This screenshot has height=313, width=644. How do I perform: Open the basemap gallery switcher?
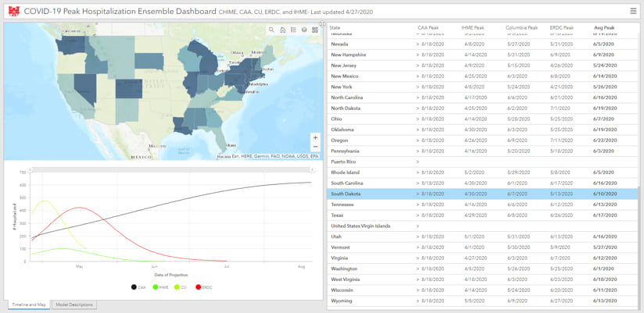[315, 30]
